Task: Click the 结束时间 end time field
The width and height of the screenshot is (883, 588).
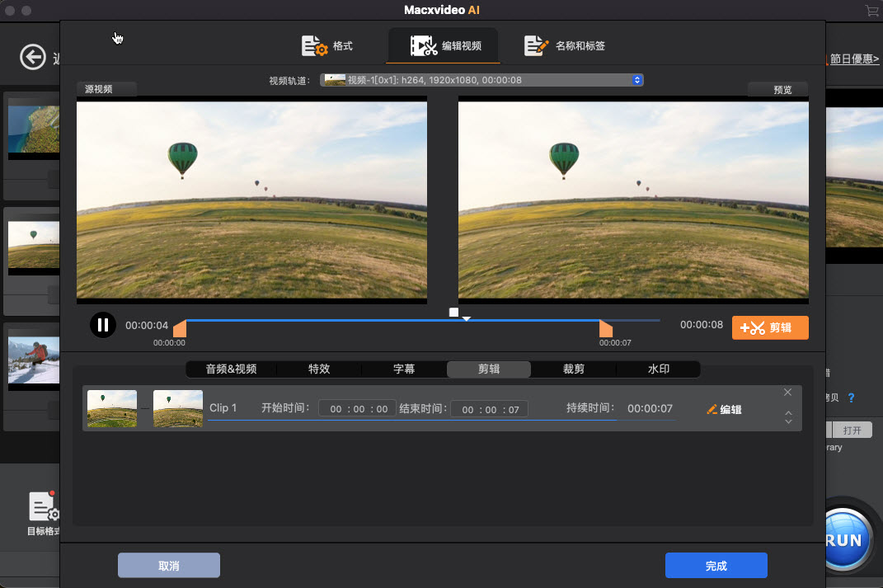Action: (x=490, y=409)
